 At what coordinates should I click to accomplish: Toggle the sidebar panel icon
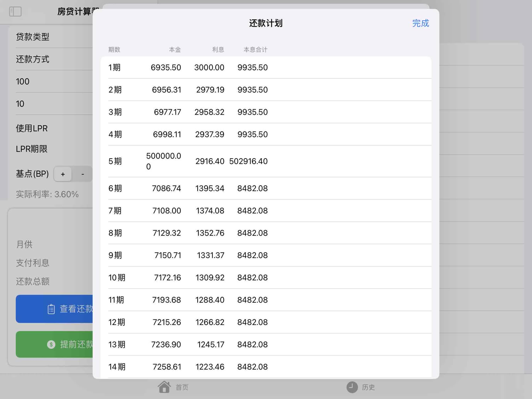(15, 11)
